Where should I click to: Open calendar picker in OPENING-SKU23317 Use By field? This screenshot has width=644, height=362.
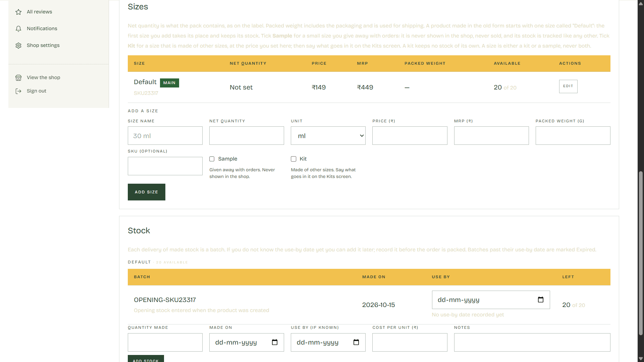[x=540, y=300]
